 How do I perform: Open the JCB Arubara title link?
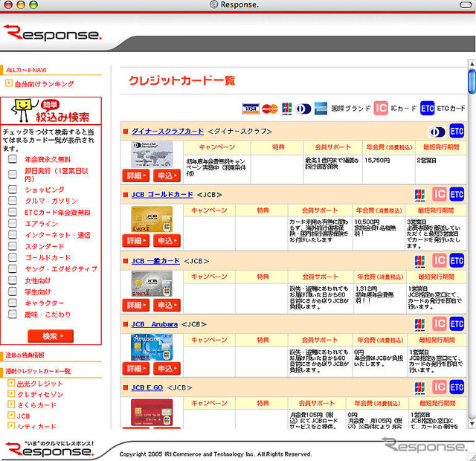point(154,324)
